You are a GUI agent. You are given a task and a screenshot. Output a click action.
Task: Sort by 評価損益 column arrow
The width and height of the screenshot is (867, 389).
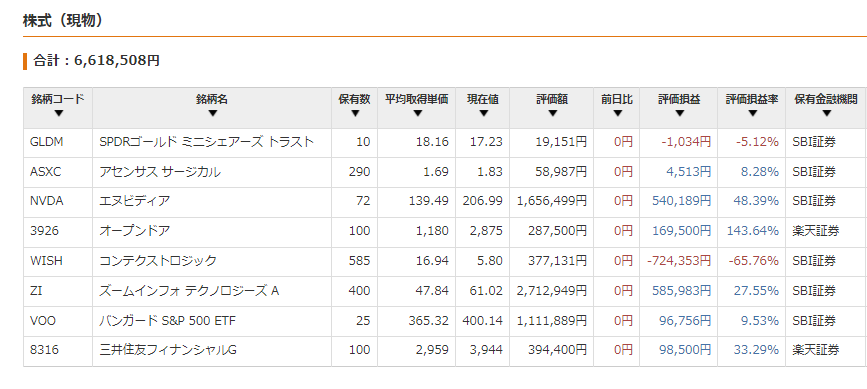tap(680, 114)
